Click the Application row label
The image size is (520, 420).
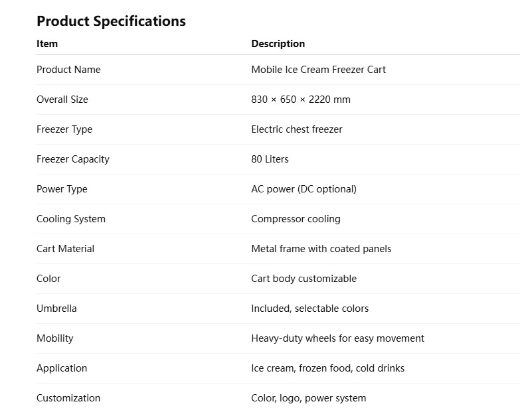click(x=62, y=368)
